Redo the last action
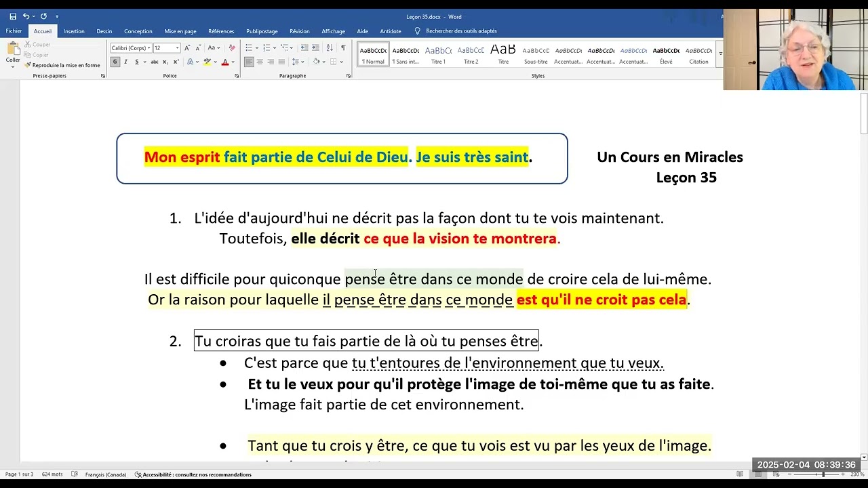 point(43,16)
